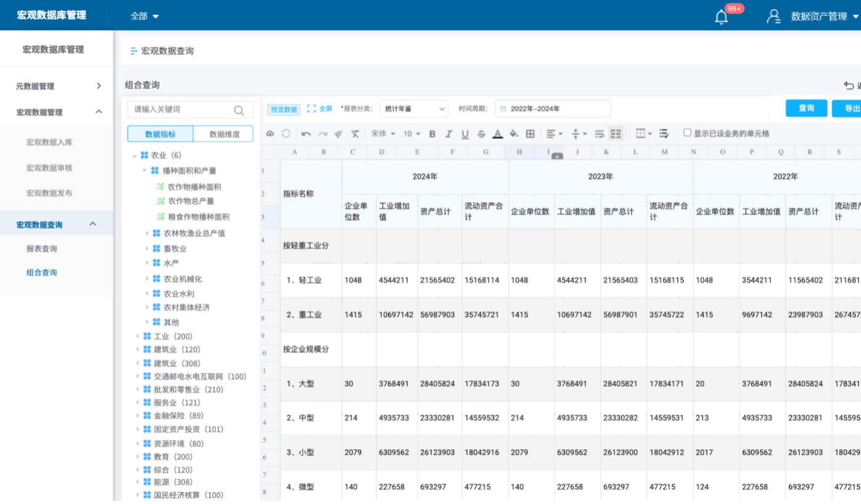This screenshot has height=504, width=861.
Task: Toggle the 全屏 fullscreen view
Action: (x=319, y=109)
